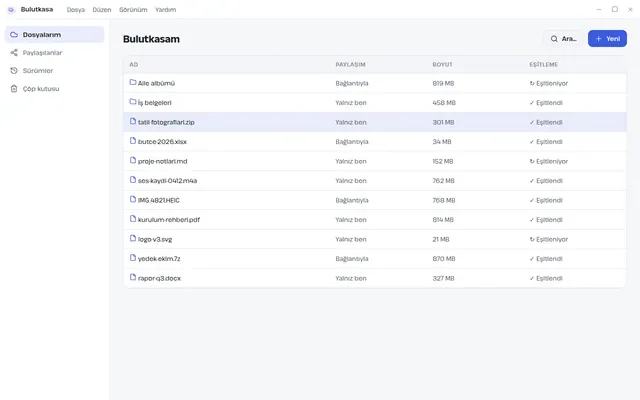Screen dimensions: 640x400
Task: Select yedek-ekim.7z file name
Action: [x=159, y=259]
